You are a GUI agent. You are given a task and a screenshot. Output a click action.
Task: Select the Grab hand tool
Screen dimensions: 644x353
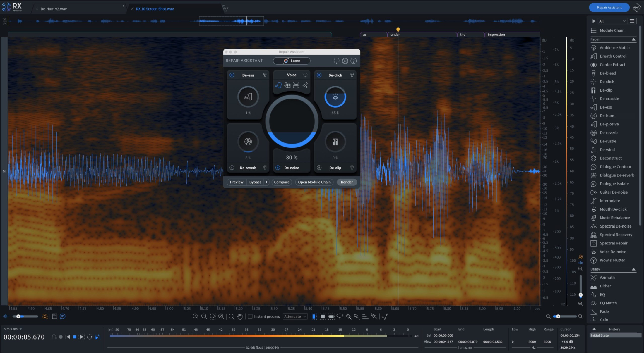240,316
